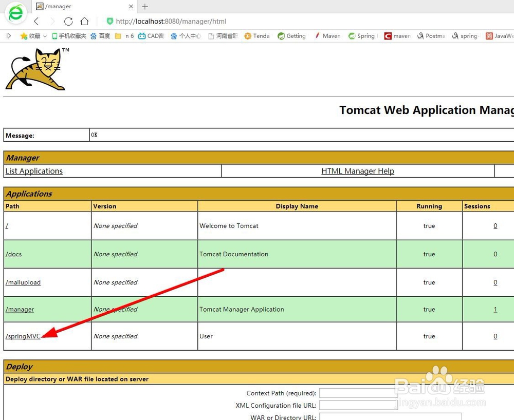Click sessions count 0 for /docs

[x=495, y=254]
